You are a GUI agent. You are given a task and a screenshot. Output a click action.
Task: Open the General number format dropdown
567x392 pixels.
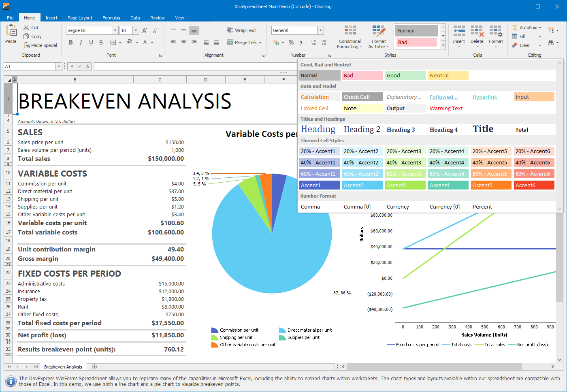[x=320, y=30]
